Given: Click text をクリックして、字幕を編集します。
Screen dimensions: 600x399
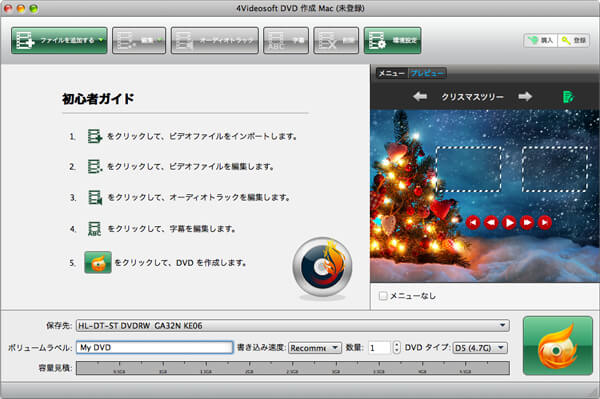Looking at the screenshot, I should [x=171, y=229].
